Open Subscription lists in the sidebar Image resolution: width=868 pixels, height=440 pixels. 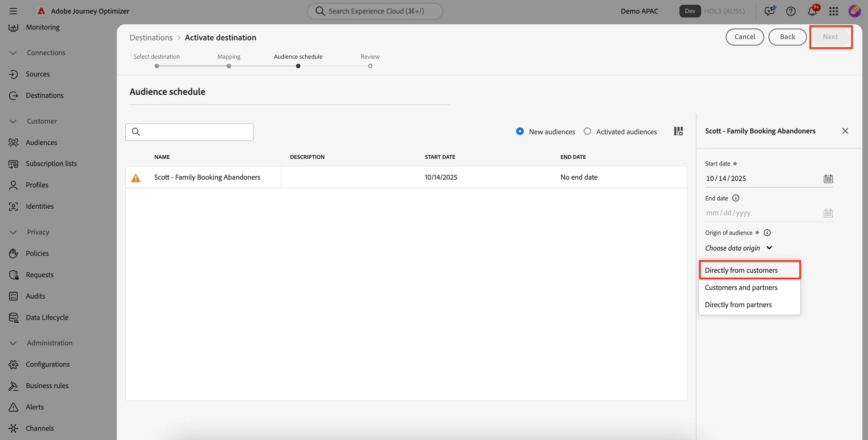[43, 164]
